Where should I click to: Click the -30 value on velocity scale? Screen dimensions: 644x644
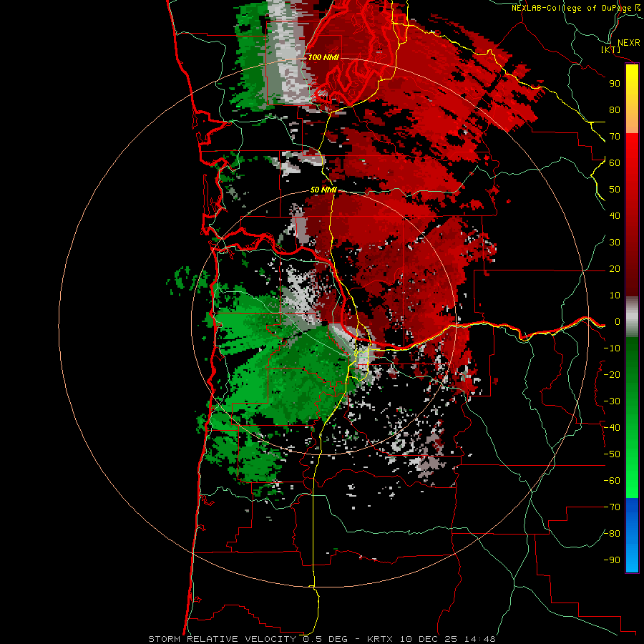pyautogui.click(x=612, y=401)
